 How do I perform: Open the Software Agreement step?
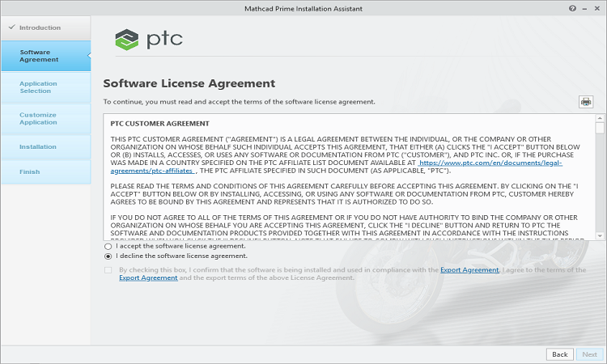coord(45,56)
